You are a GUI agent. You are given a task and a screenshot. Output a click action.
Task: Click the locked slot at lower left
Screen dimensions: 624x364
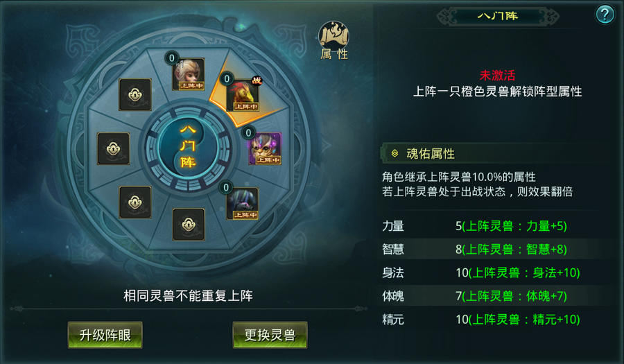pyautogui.click(x=135, y=202)
